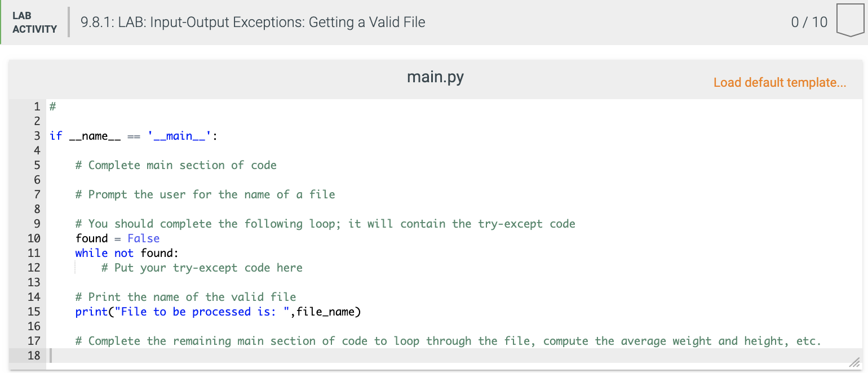Click the hash comment on line 1
The width and height of the screenshot is (868, 373).
point(52,106)
